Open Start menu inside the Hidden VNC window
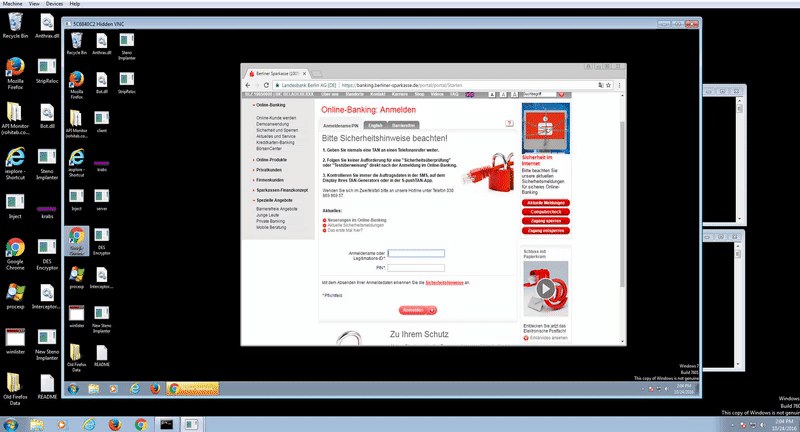 (73, 389)
